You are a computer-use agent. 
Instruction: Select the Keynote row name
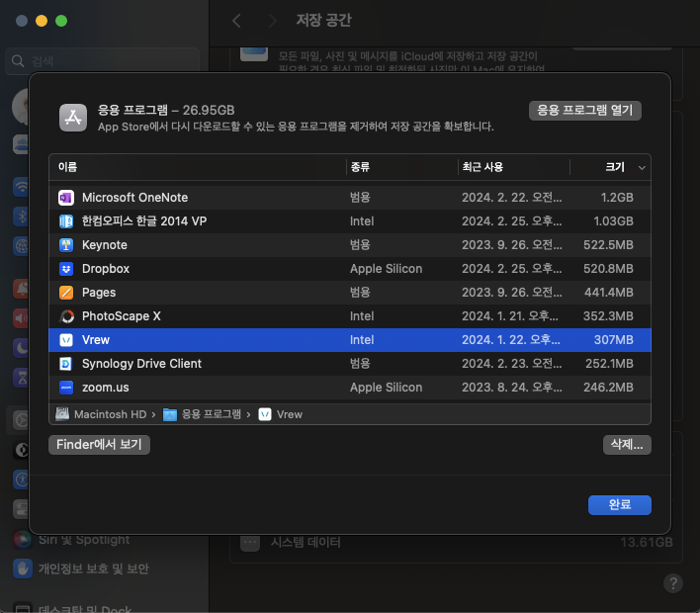pyautogui.click(x=105, y=245)
